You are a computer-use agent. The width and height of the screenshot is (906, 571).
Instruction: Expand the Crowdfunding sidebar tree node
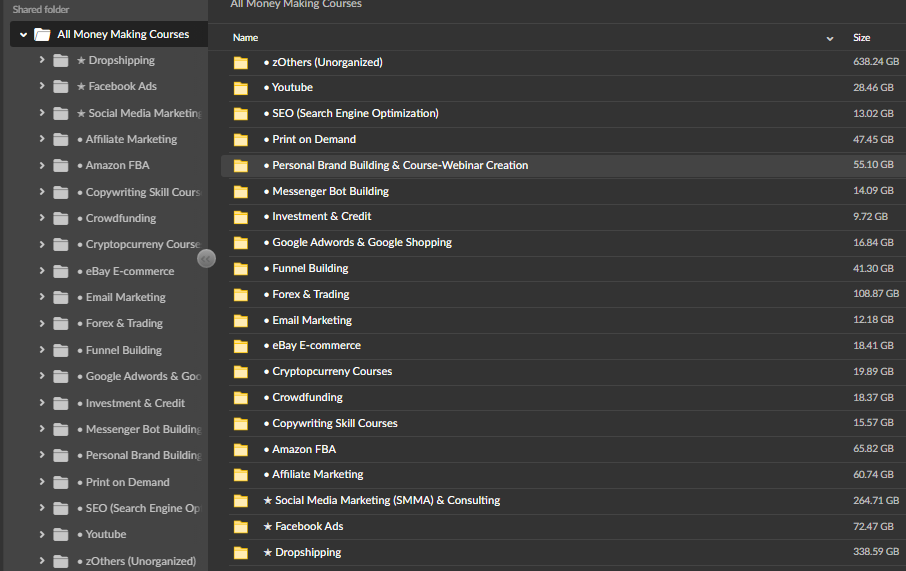coord(42,218)
